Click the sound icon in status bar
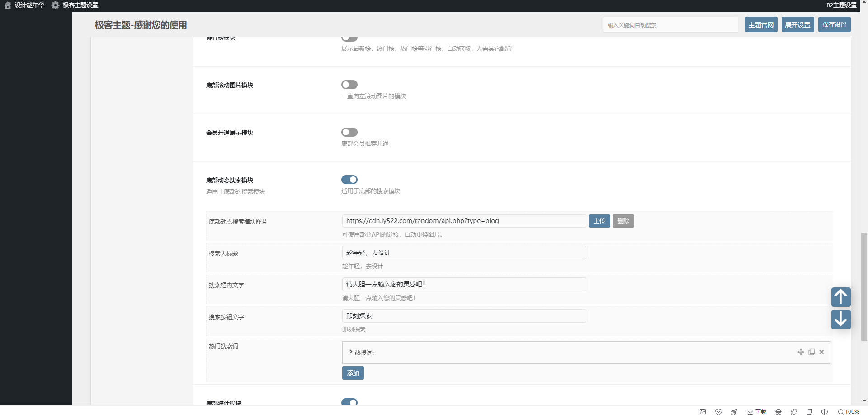Screen dimensions: 868x415 tap(824, 411)
